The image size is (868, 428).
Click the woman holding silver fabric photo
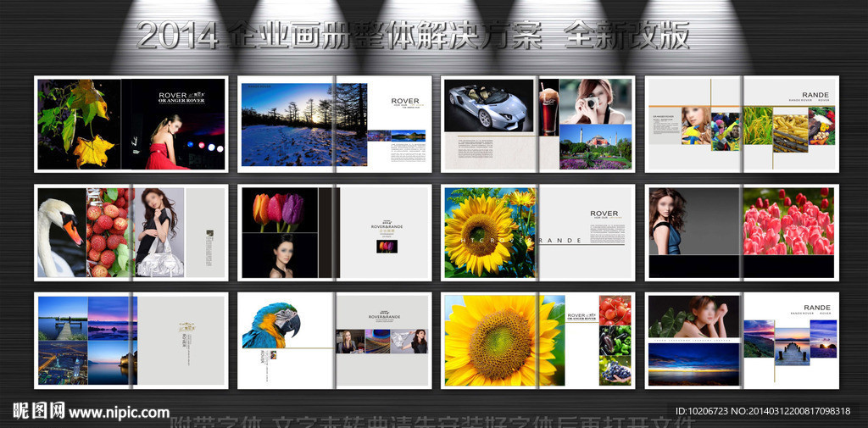(x=409, y=341)
